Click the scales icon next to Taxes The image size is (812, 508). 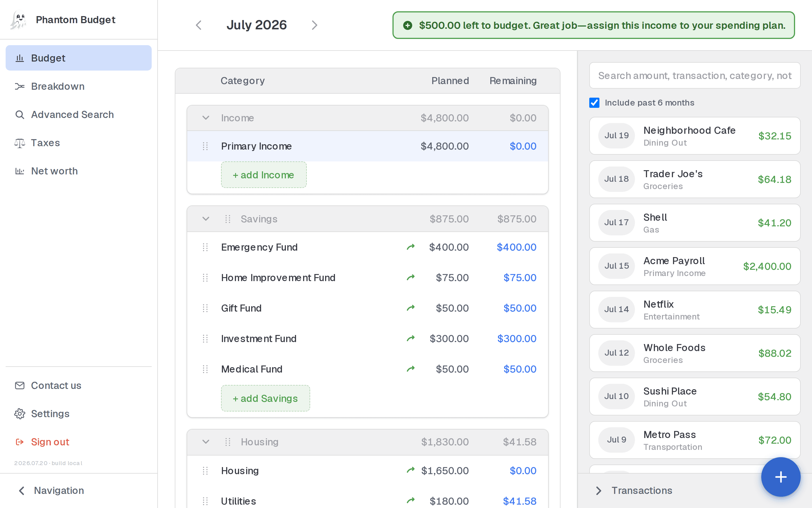pos(20,143)
